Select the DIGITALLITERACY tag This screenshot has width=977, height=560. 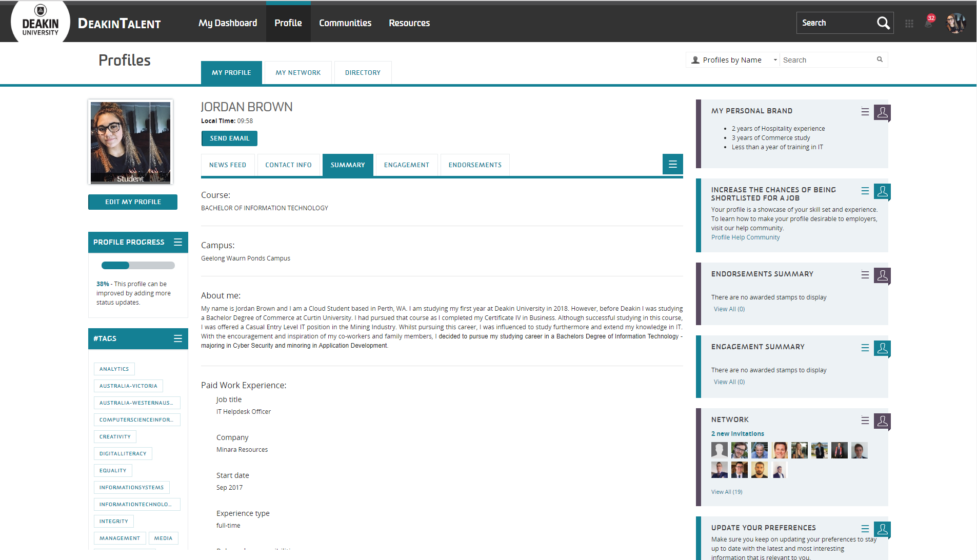coord(123,454)
